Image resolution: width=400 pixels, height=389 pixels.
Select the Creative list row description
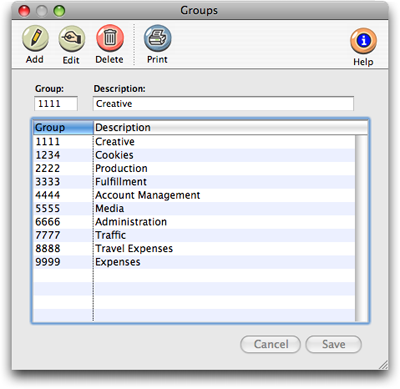click(x=115, y=142)
